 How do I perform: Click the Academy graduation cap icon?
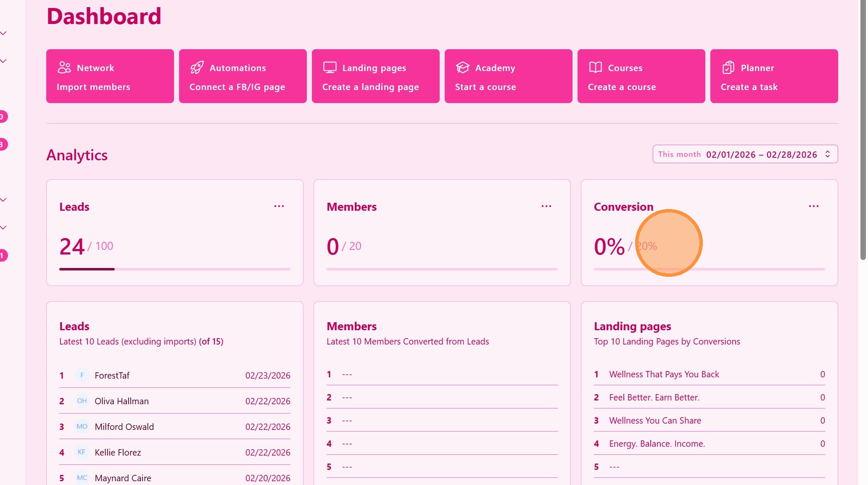click(x=462, y=67)
